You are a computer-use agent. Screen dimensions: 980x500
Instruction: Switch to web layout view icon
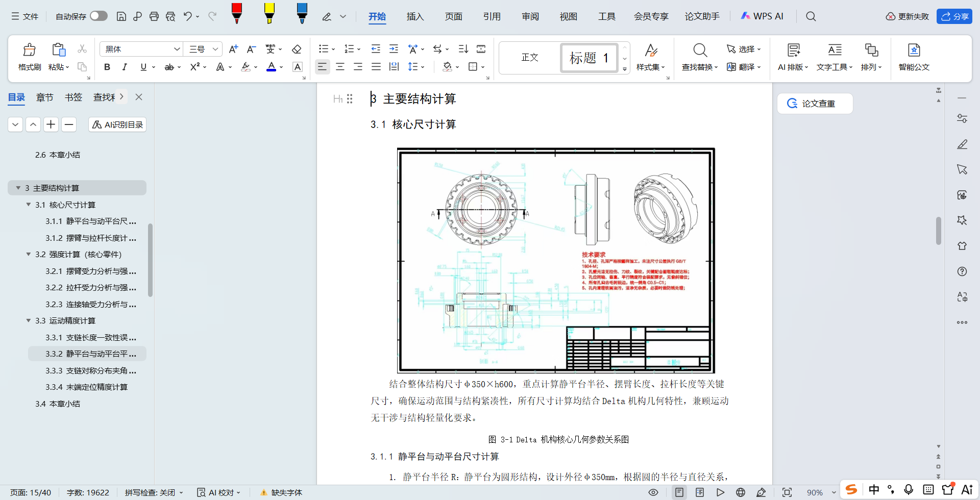coord(741,492)
